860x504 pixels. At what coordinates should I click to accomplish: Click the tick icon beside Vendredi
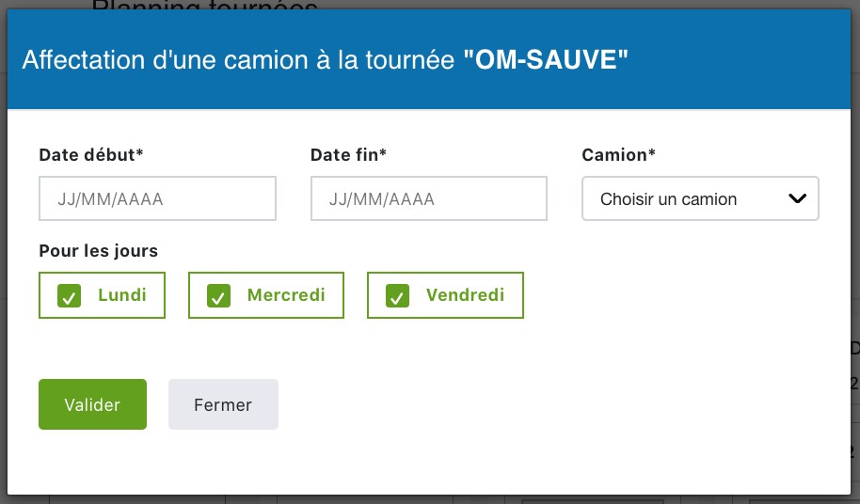click(396, 296)
